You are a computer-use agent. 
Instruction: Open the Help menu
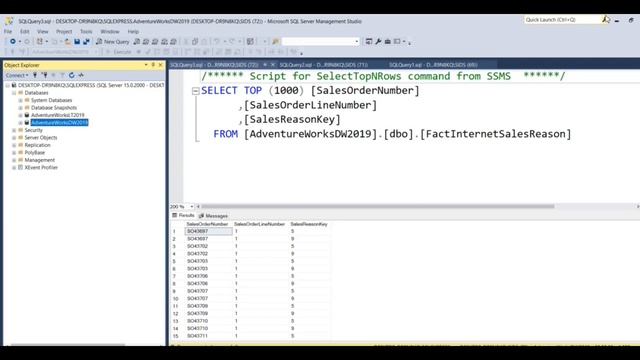[x=133, y=31]
